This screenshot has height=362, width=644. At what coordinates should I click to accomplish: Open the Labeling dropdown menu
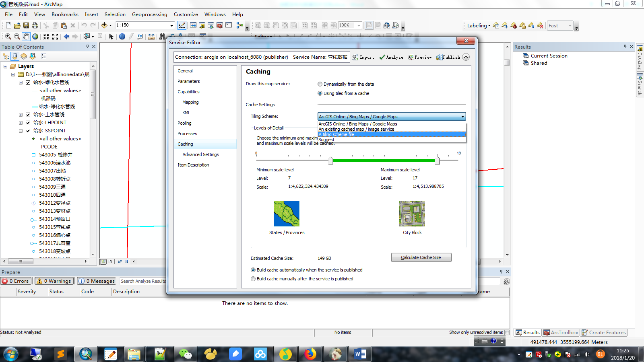[479, 25]
